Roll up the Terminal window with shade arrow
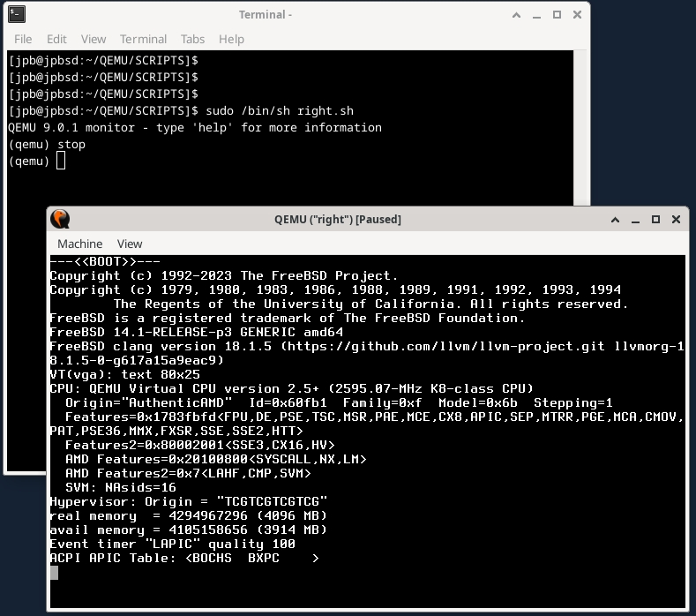The image size is (696, 616). tap(516, 14)
